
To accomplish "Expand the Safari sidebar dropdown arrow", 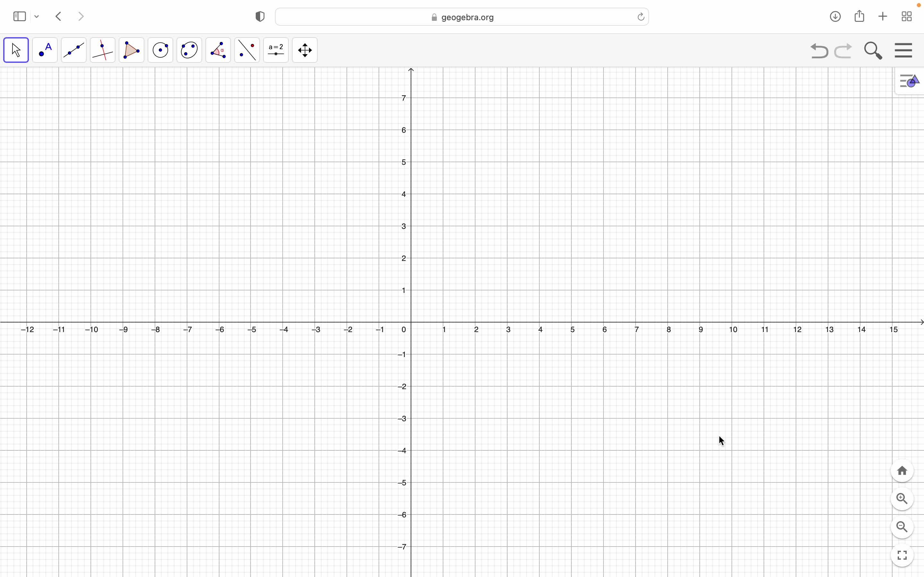I will tap(37, 17).
